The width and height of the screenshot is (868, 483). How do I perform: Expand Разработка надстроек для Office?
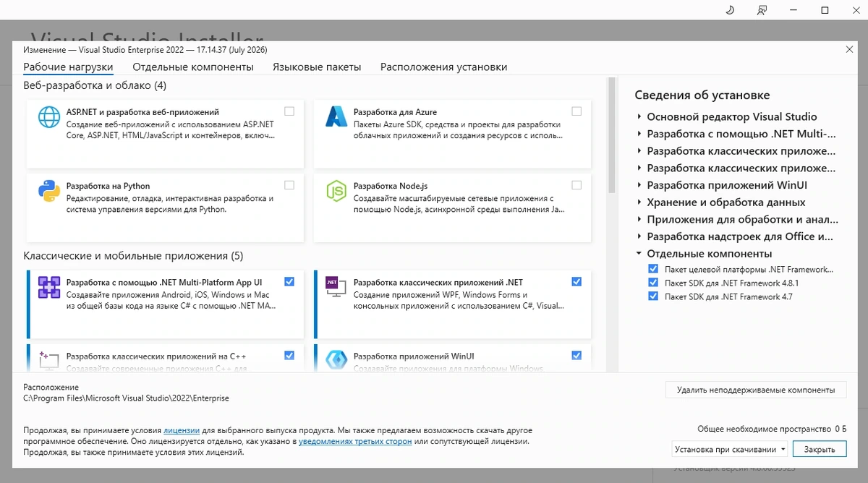[x=639, y=236]
